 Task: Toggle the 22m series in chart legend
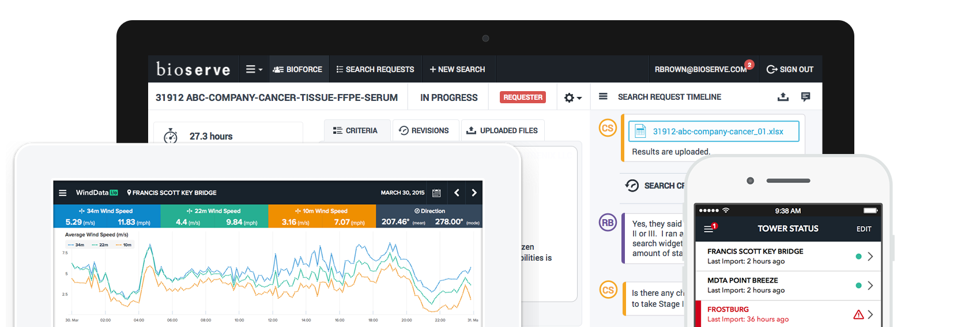[x=100, y=245]
